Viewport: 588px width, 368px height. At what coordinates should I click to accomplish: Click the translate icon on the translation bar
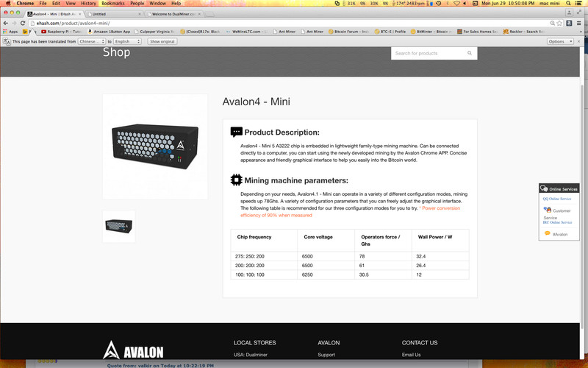[7, 41]
